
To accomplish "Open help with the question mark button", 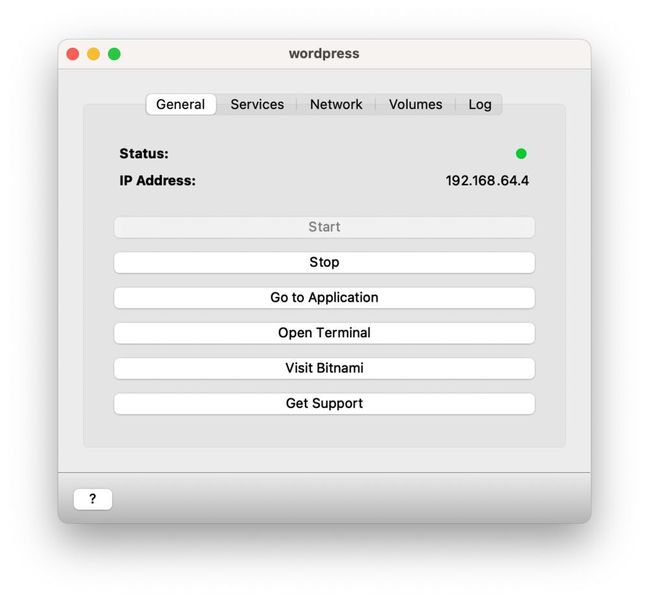I will point(93,499).
